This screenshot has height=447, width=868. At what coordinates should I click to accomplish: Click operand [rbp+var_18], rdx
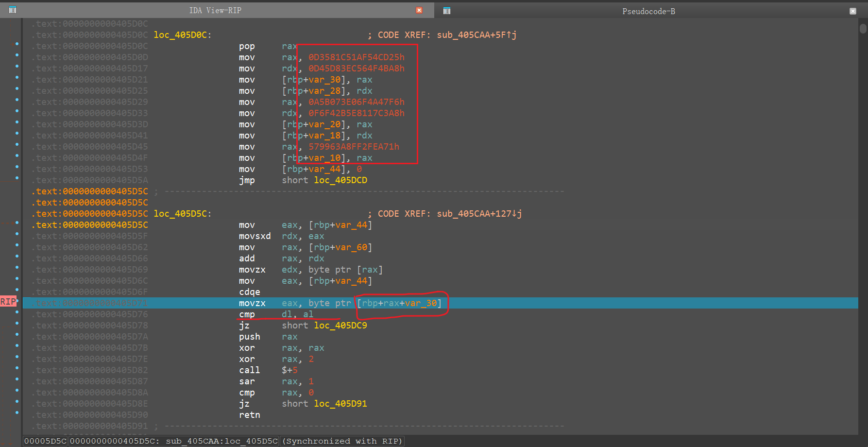pyautogui.click(x=327, y=136)
